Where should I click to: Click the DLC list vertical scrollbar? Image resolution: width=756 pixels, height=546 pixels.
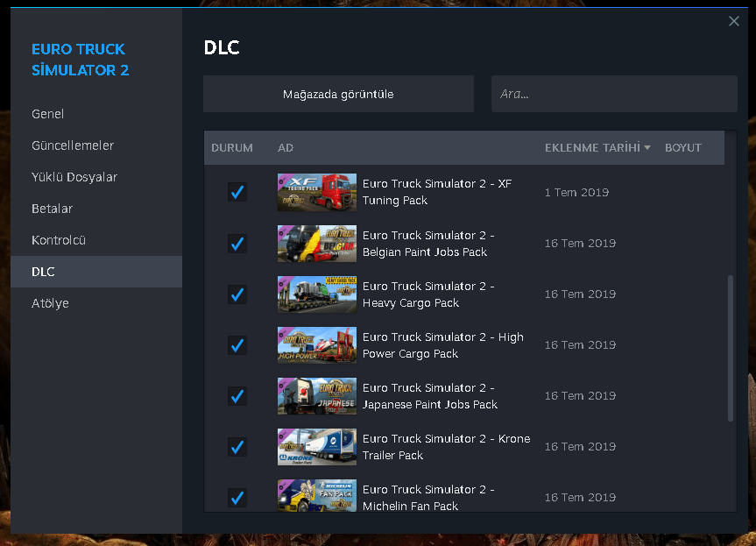coord(731,348)
